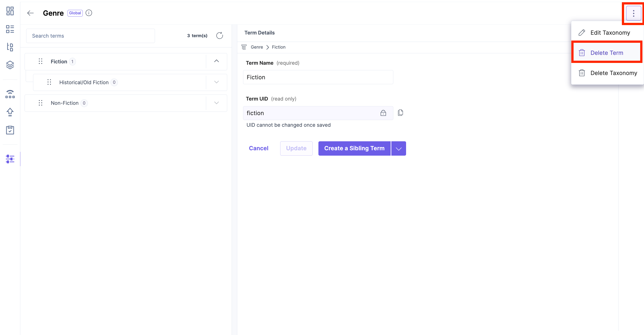Open the Settings sliders icon in sidebar
Screen dimensions: 644x335
click(10, 159)
